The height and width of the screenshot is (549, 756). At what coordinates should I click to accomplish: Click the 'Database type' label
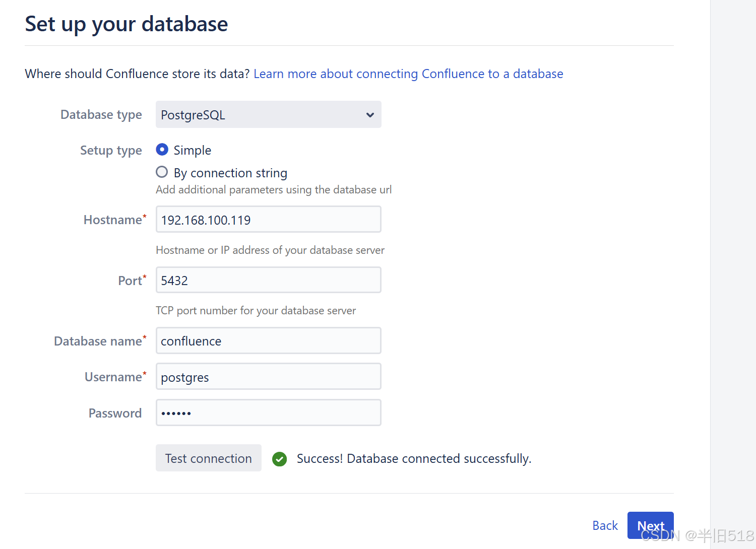[101, 115]
